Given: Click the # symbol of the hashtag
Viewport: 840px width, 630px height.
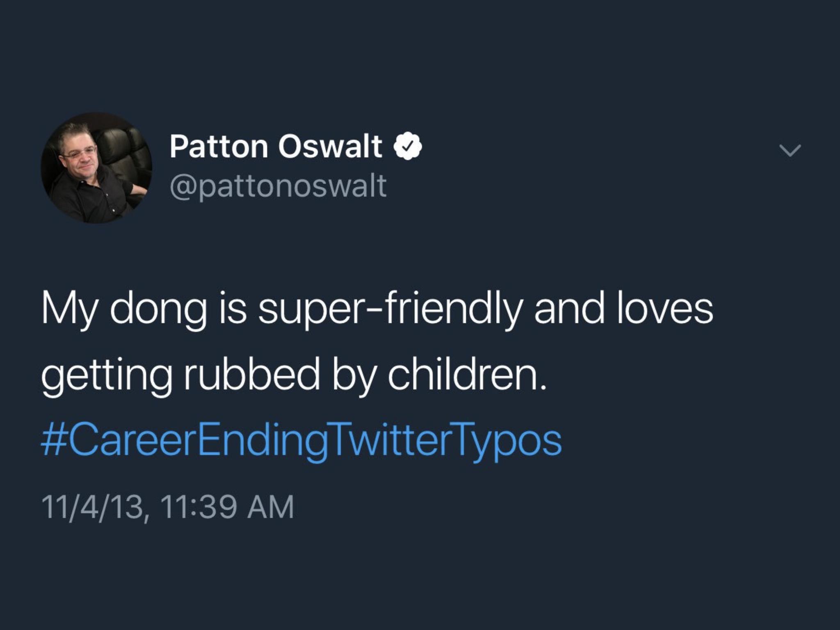Looking at the screenshot, I should 51,442.
